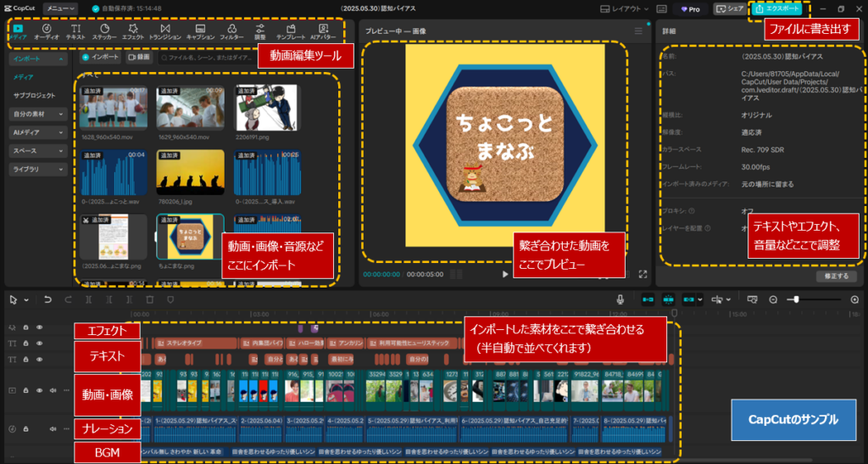Viewport: 868px width, 464px height.
Task: Adjust the timeline zoom slider
Action: [797, 299]
